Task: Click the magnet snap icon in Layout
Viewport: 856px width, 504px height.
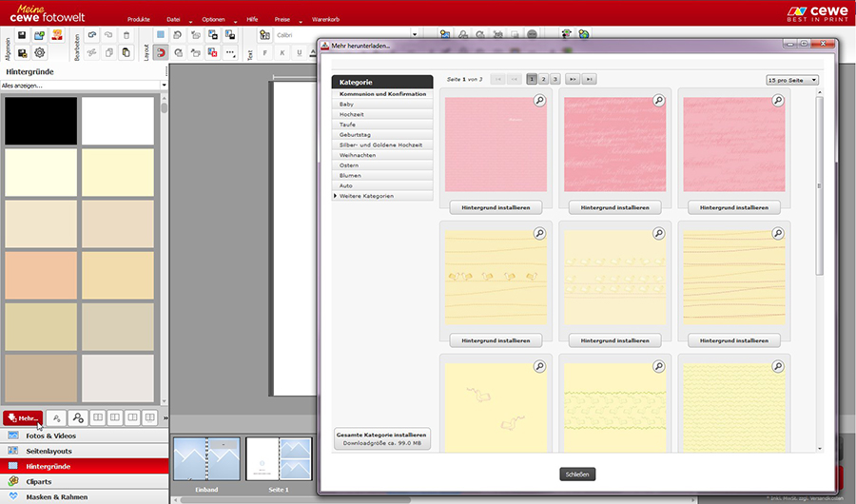Action: pyautogui.click(x=161, y=52)
